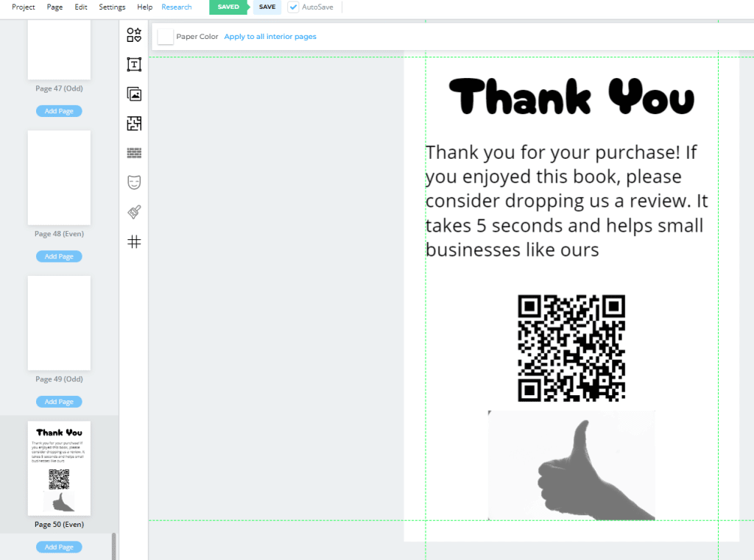
Task: Open the Research tool
Action: tap(177, 7)
